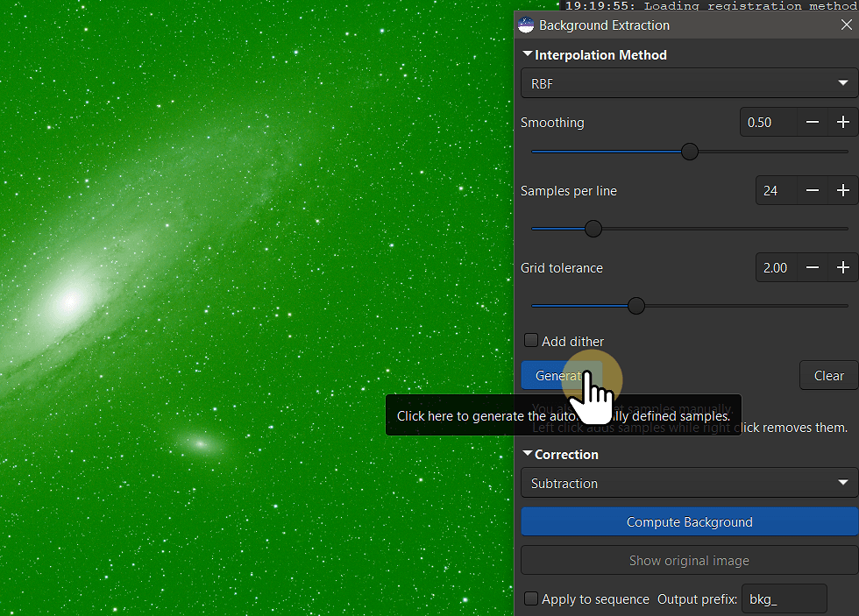Image resolution: width=859 pixels, height=616 pixels.
Task: Open the Subtraction correction type dropdown
Action: [689, 484]
